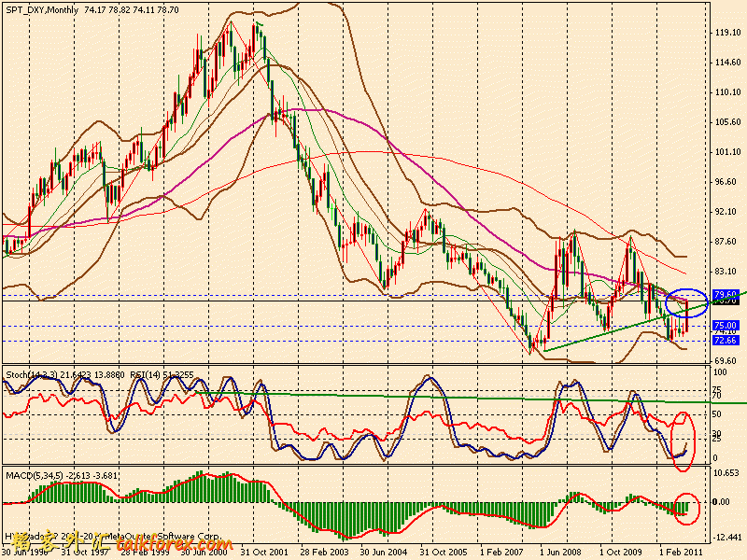The image size is (747, 560).
Task: Click the 31 Oct 2005 date label
Action: click(x=444, y=553)
